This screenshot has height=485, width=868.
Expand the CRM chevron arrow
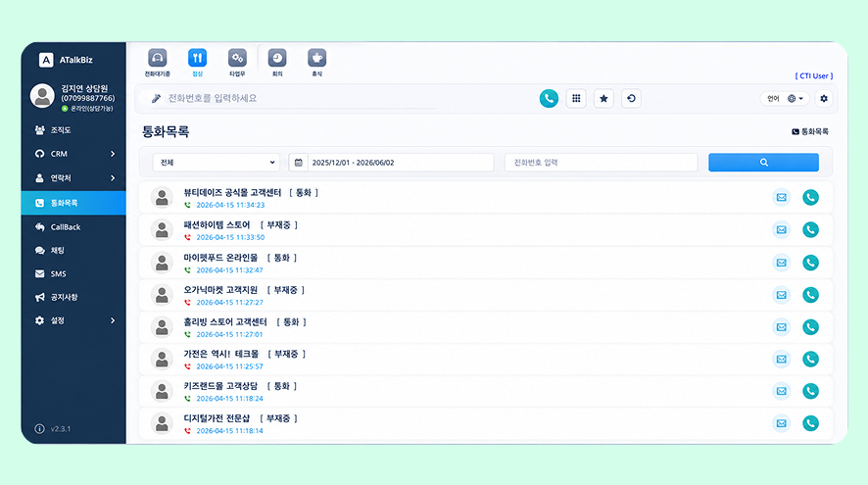tap(113, 154)
